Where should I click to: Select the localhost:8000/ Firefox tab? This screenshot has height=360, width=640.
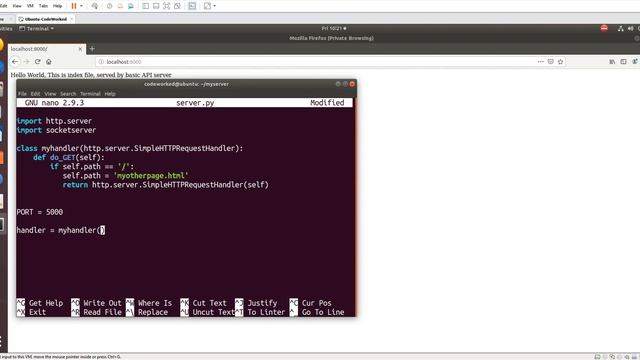tap(47, 49)
